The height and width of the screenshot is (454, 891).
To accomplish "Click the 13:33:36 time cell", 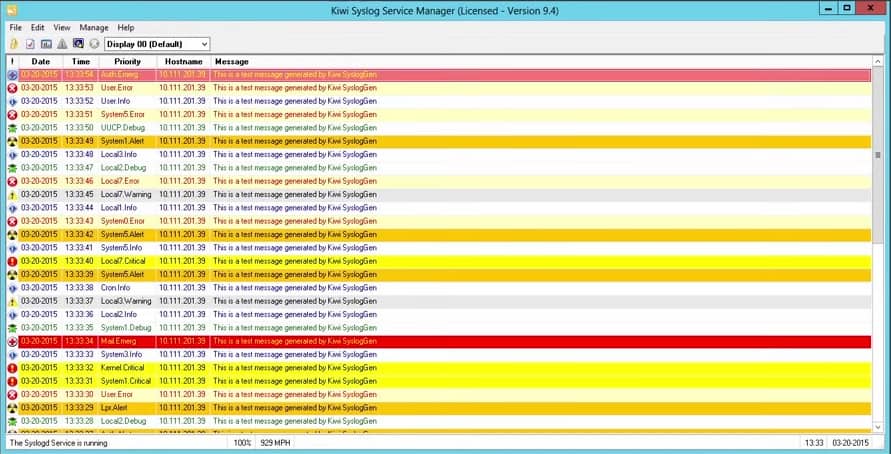I will pos(79,315).
